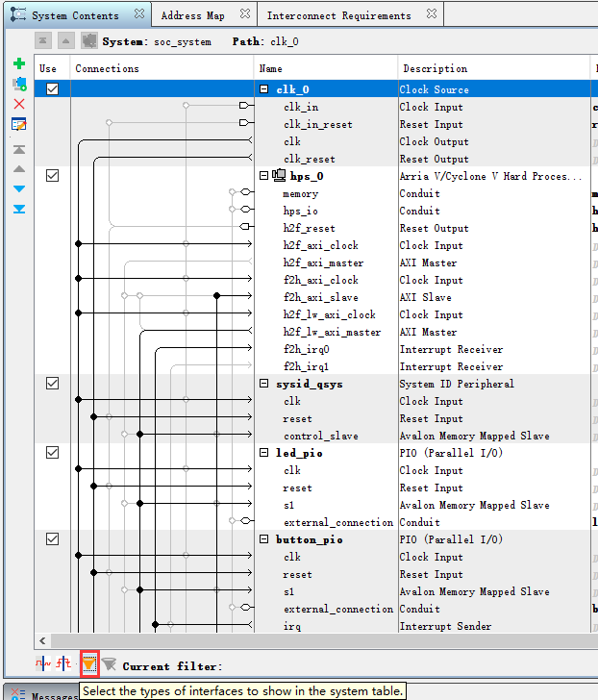Click the horizontal scrollbar track
Image resolution: width=598 pixels, height=700 pixels.
[x=324, y=641]
